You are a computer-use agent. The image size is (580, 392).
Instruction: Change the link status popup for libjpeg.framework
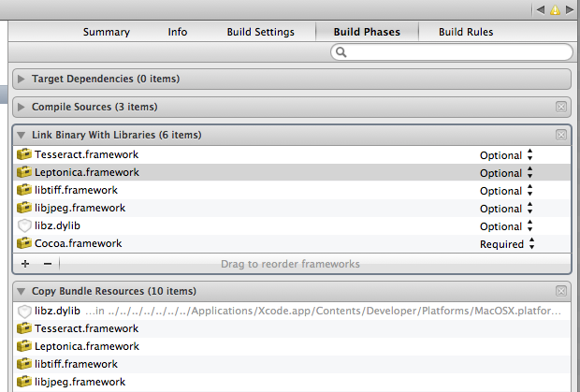point(506,209)
